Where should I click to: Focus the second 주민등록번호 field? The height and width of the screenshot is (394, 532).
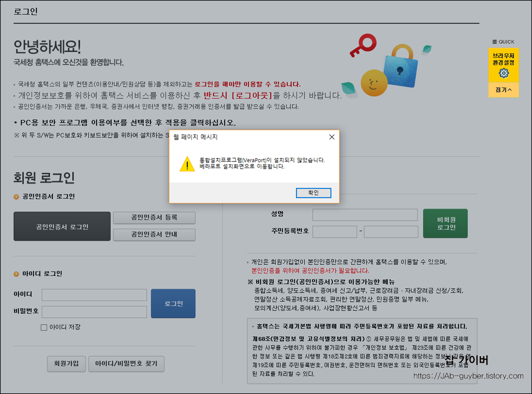click(391, 232)
